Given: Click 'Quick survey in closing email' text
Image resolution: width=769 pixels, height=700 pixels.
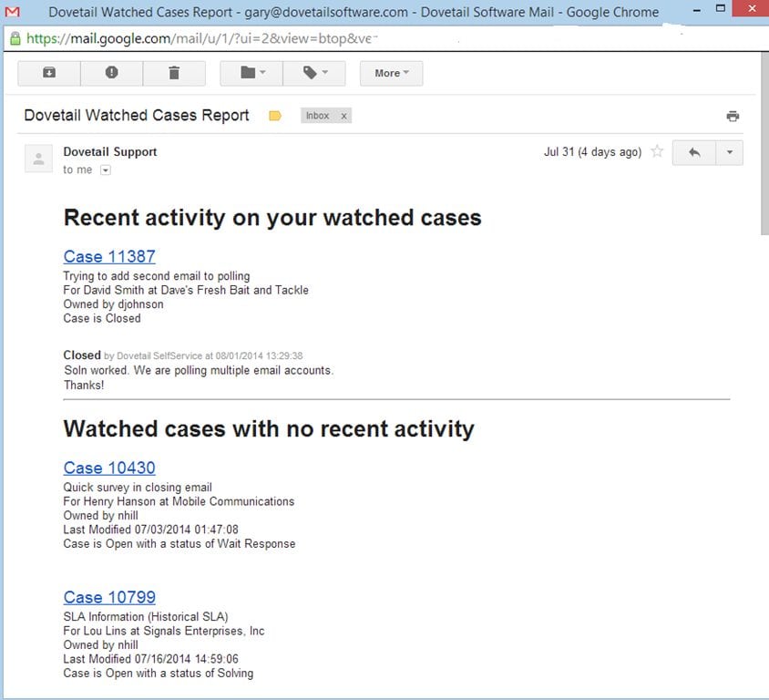Looking at the screenshot, I should pyautogui.click(x=138, y=488).
